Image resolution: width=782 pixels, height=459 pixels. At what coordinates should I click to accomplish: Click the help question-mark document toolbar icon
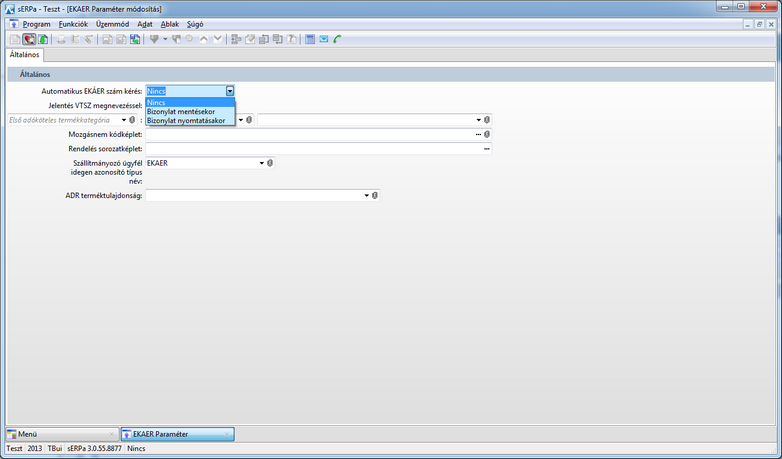(x=292, y=39)
